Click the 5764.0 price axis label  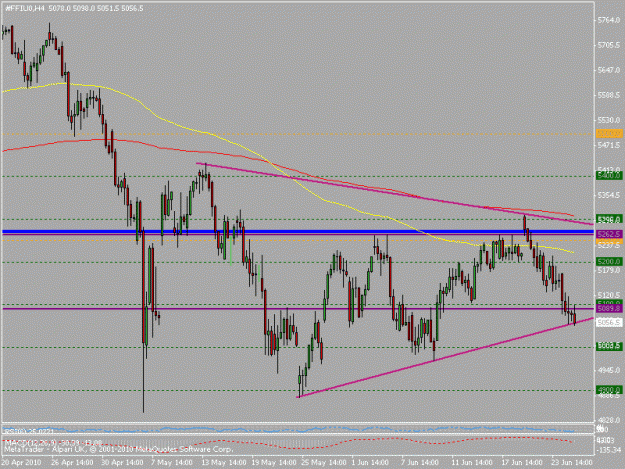609,20
